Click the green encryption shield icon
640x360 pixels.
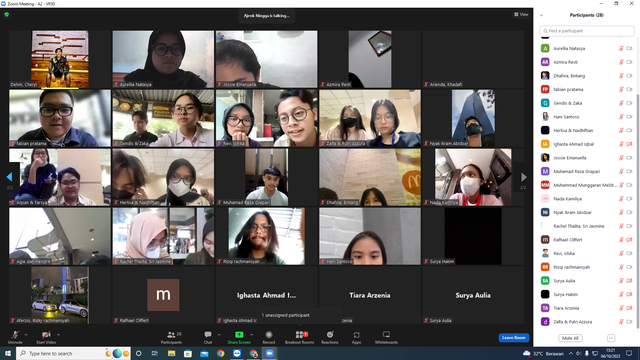pos(7,14)
